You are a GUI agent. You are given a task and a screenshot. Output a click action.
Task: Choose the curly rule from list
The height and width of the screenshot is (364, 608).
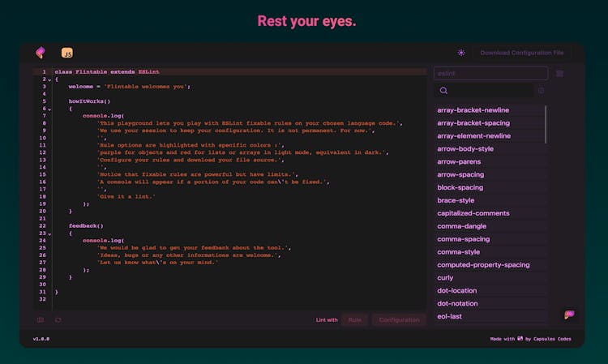445,277
